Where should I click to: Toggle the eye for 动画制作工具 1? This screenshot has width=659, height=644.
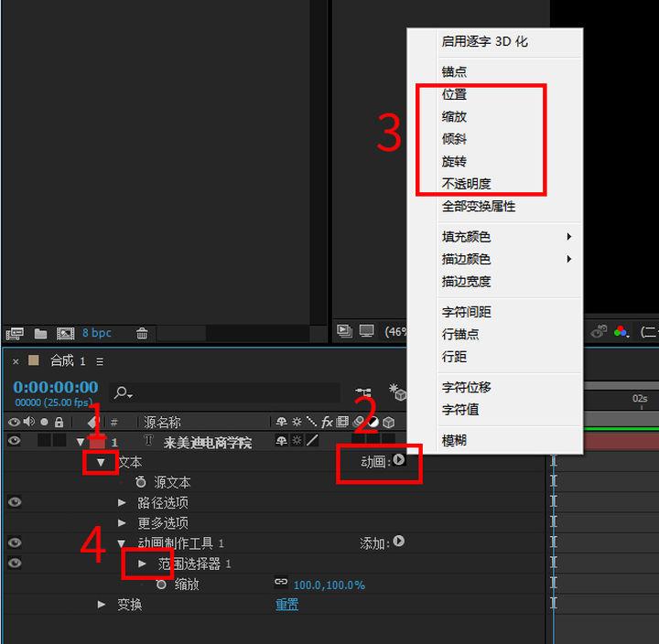(14, 543)
